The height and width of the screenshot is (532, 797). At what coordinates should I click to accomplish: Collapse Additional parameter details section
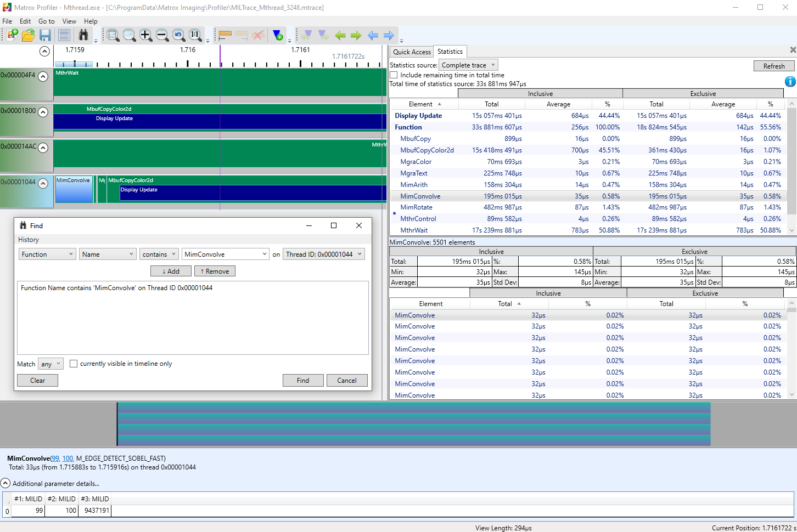pyautogui.click(x=5, y=483)
